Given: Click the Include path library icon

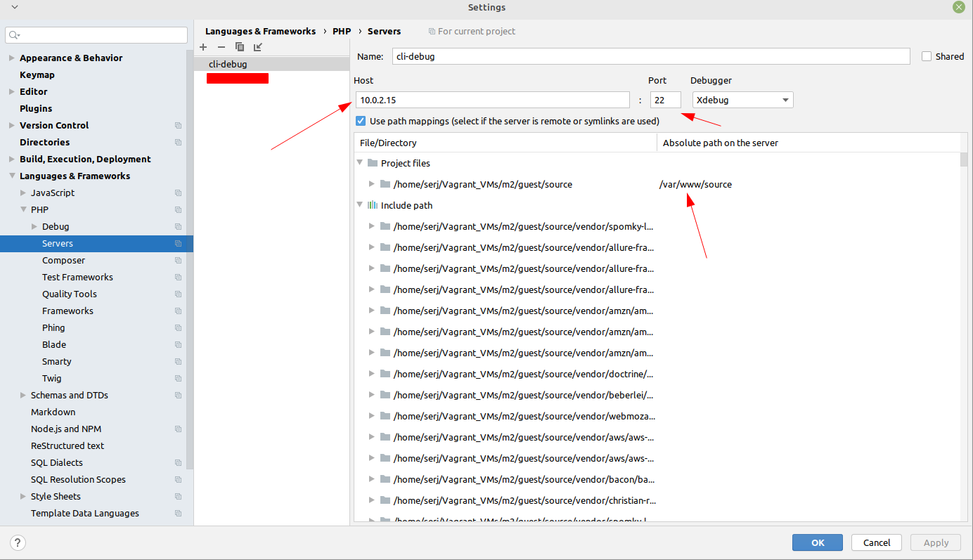Looking at the screenshot, I should pos(372,205).
